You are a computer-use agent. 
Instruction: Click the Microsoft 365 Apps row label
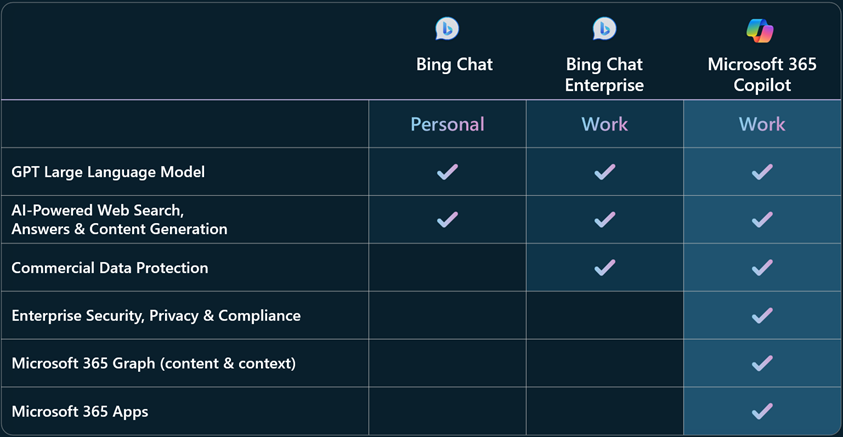[80, 412]
